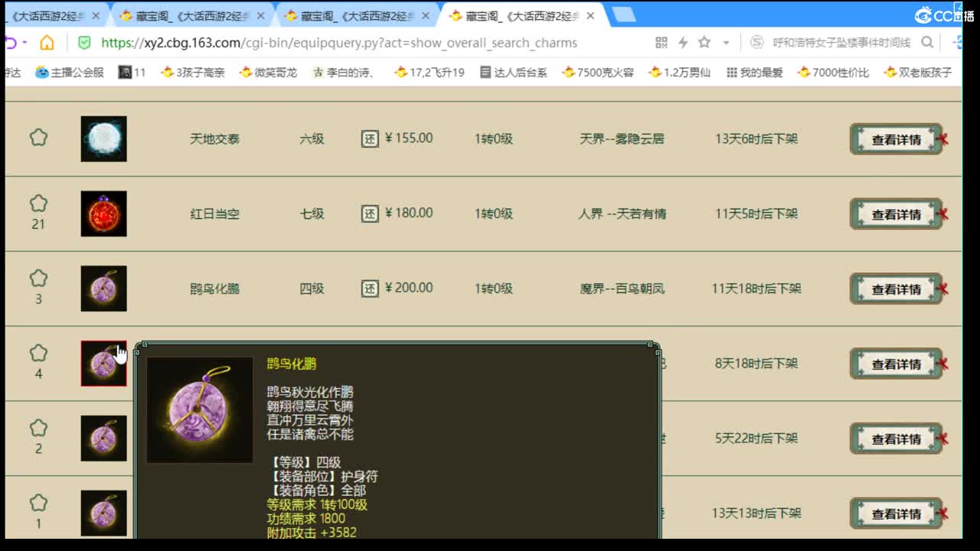The image size is (980, 551).
Task: Open the 达人后台系 bookmark
Action: (x=513, y=72)
